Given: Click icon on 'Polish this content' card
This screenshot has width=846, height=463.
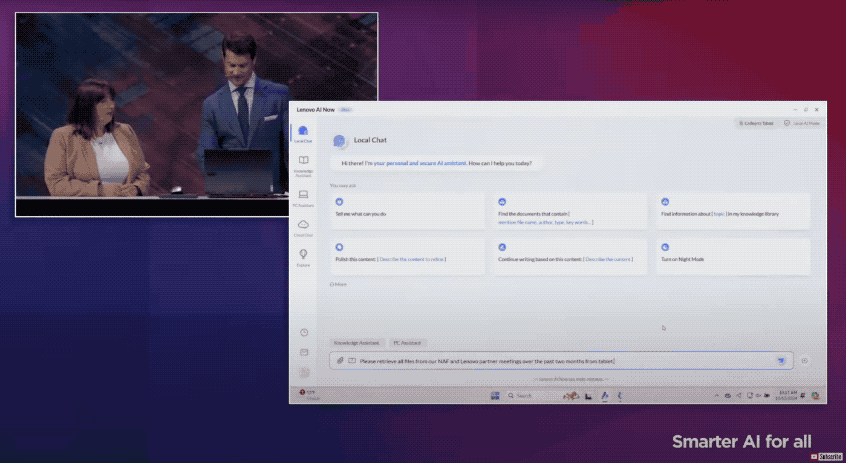Looking at the screenshot, I should point(339,247).
